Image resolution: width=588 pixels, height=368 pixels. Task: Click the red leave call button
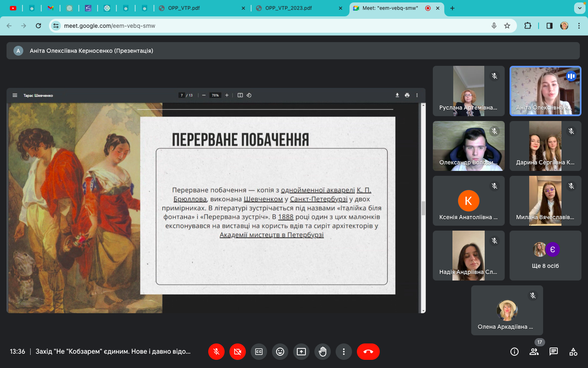point(368,352)
